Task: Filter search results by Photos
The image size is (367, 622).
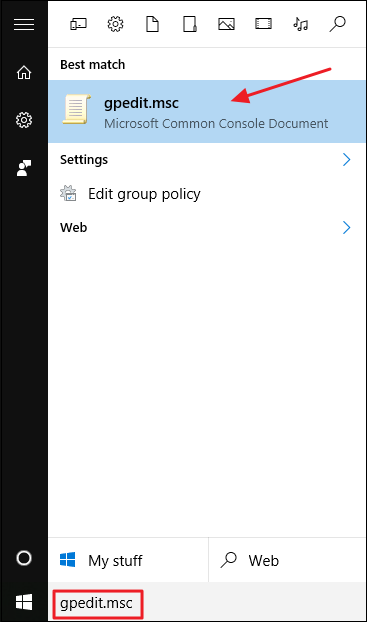Action: click(226, 25)
